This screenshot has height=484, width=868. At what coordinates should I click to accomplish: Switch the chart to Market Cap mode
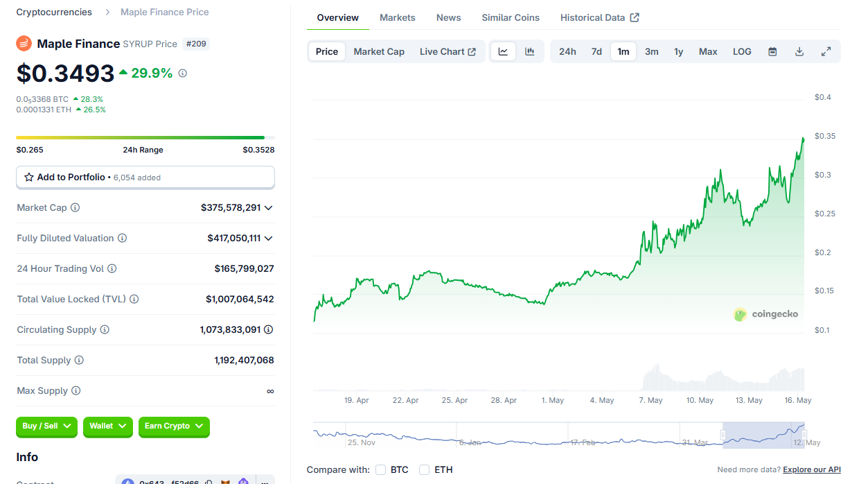379,51
